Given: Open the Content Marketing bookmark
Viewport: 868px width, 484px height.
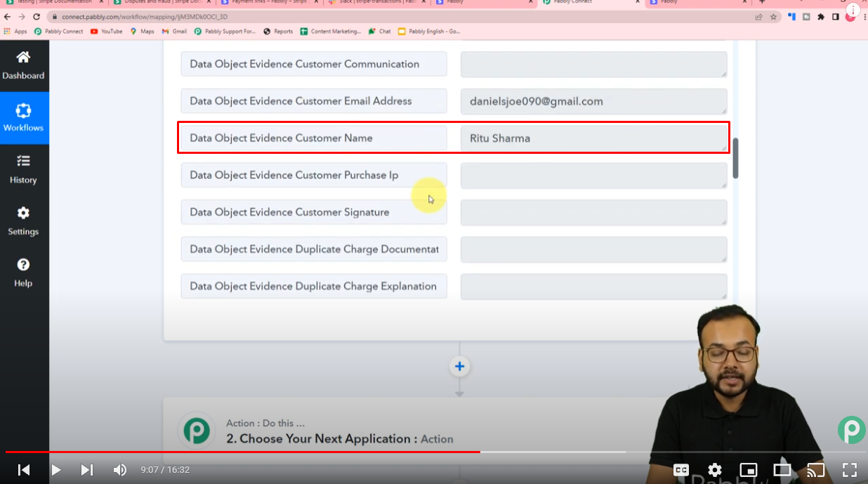Looking at the screenshot, I should coord(330,31).
